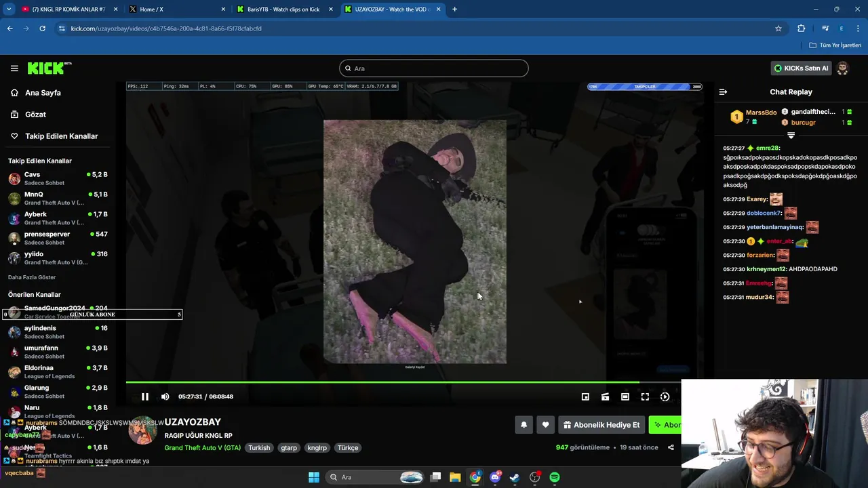Select the Turkish tag
Image resolution: width=868 pixels, height=488 pixels.
(x=259, y=448)
